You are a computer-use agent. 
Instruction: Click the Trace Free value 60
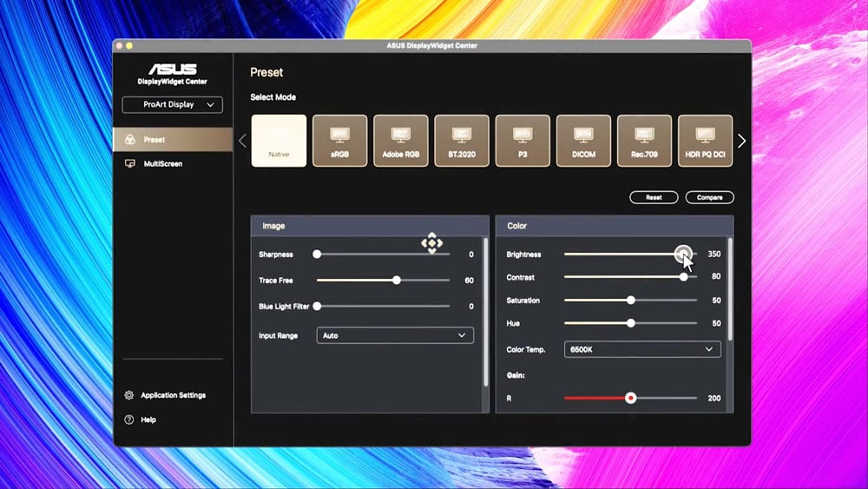pyautogui.click(x=469, y=281)
